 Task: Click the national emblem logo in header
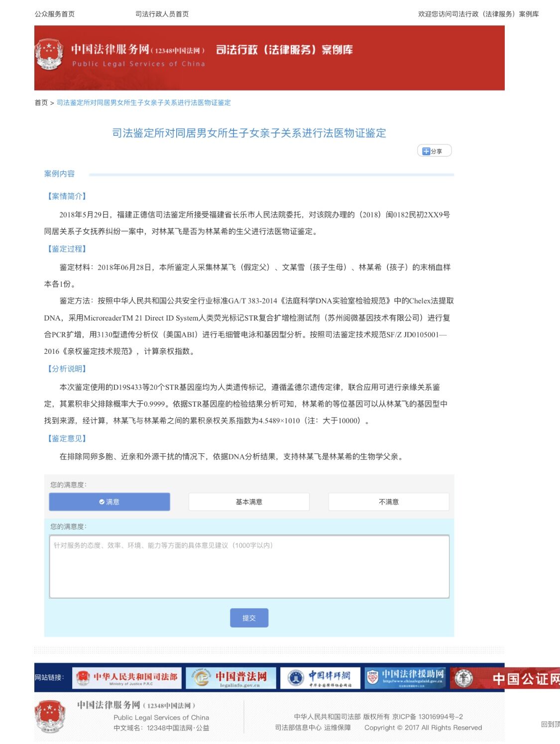point(49,55)
